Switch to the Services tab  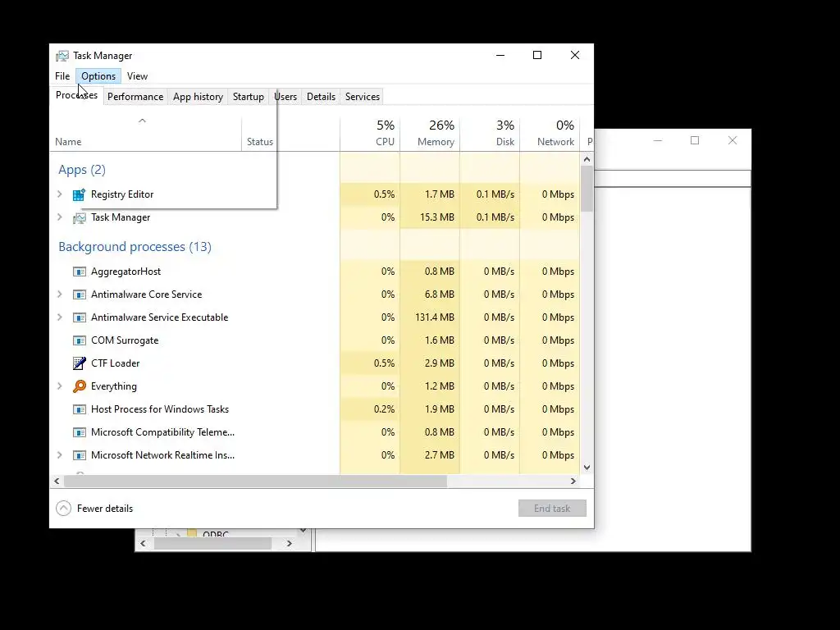[x=362, y=97]
